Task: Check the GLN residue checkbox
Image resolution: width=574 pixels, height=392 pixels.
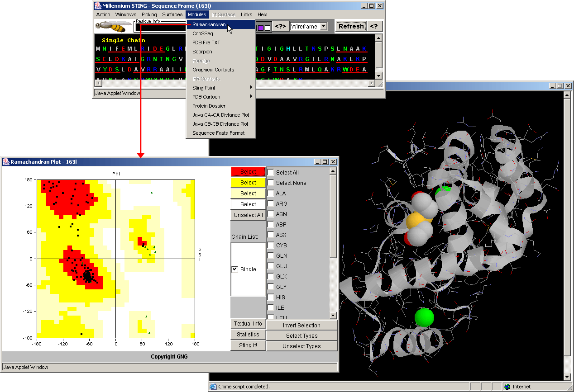Action: pos(271,255)
